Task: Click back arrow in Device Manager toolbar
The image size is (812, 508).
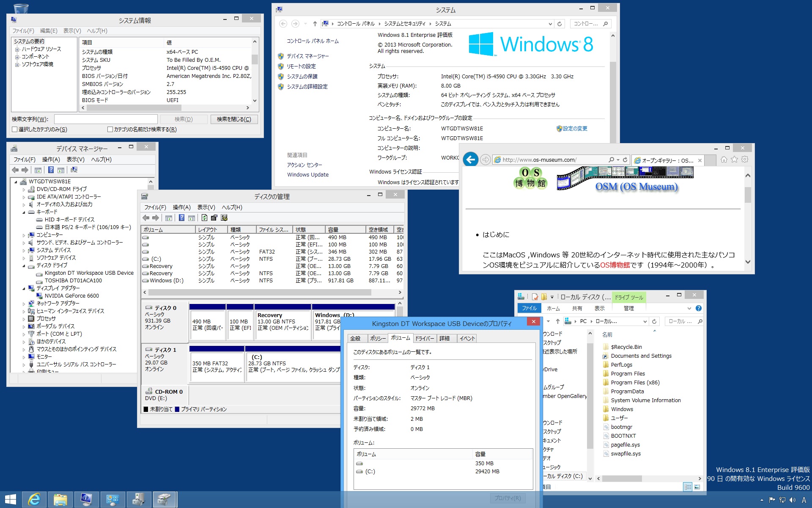Action: [16, 170]
